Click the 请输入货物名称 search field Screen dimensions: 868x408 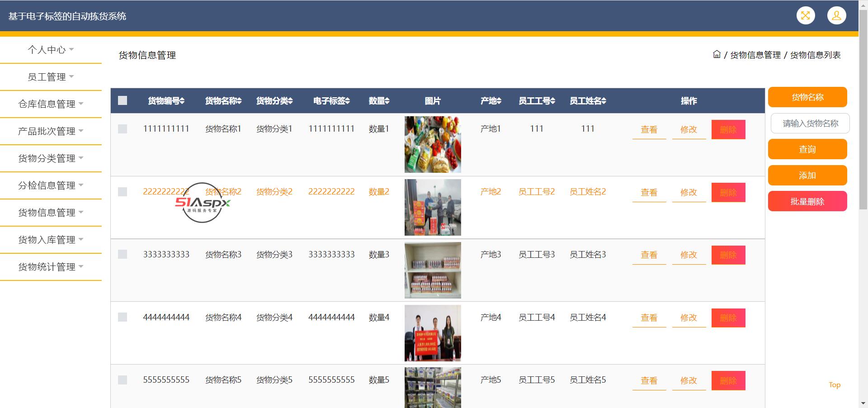(810, 123)
